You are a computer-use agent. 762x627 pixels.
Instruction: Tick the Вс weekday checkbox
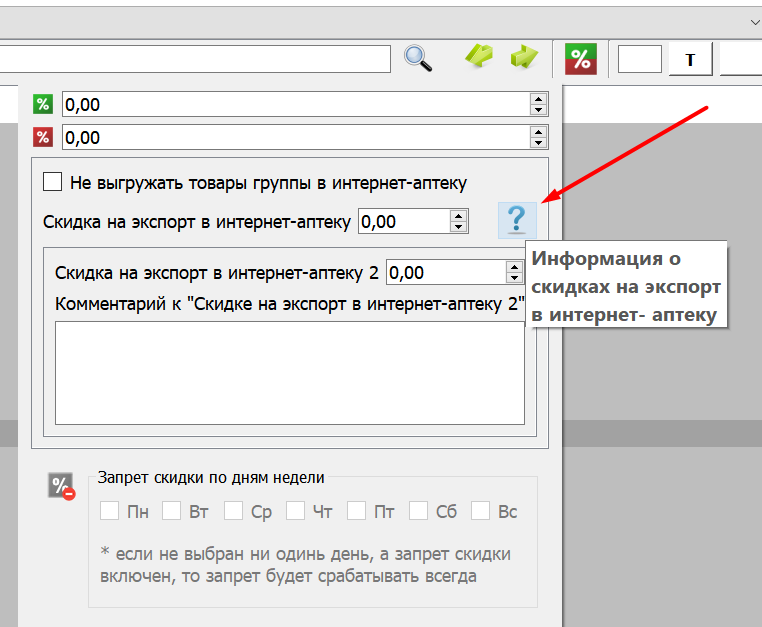[x=480, y=511]
